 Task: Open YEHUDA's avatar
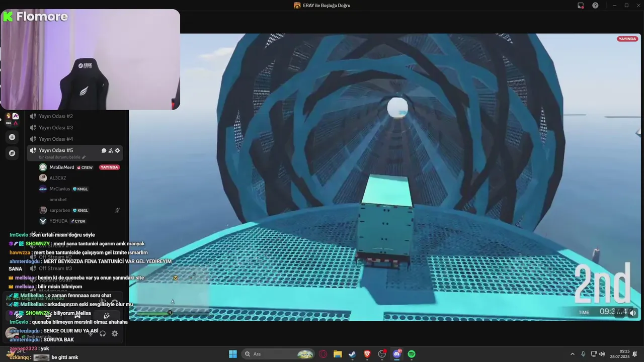tap(43, 221)
